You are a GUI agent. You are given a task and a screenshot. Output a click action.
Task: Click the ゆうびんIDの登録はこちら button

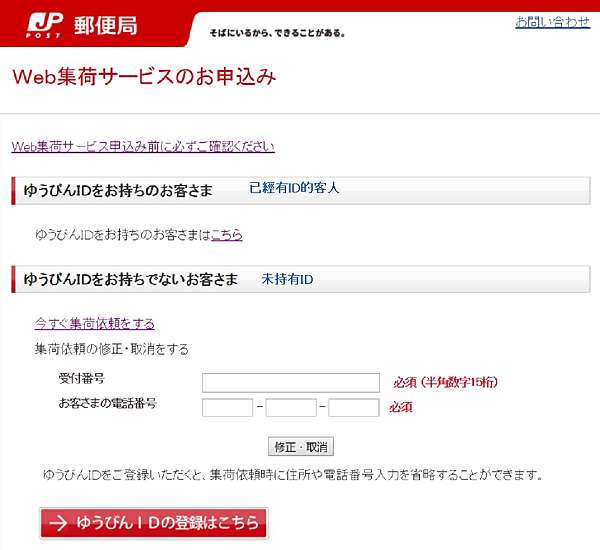(154, 523)
